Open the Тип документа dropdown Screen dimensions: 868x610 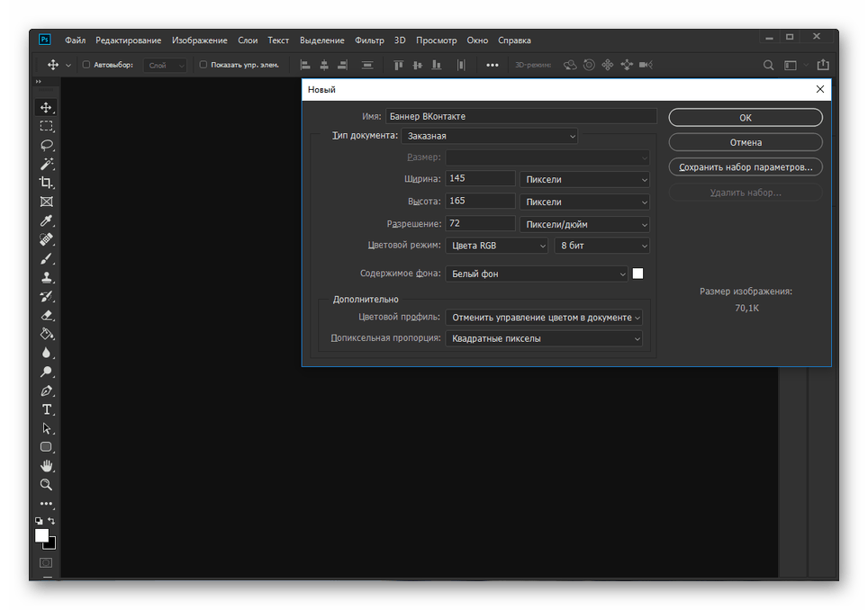[x=491, y=136]
